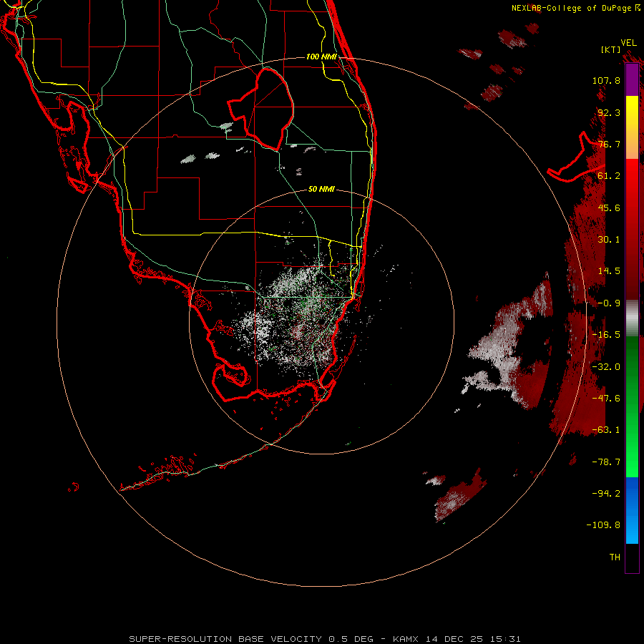Click the 30.1 velocity scale value
The height and width of the screenshot is (644, 644).
point(609,240)
